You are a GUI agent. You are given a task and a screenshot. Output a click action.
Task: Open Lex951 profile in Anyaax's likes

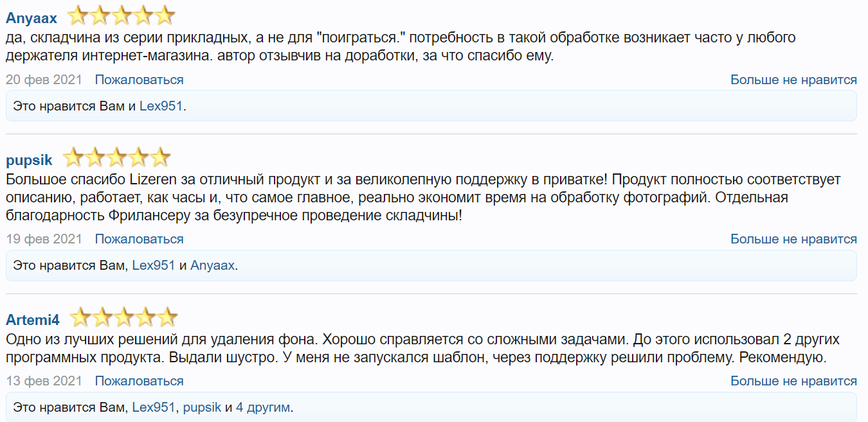(161, 106)
